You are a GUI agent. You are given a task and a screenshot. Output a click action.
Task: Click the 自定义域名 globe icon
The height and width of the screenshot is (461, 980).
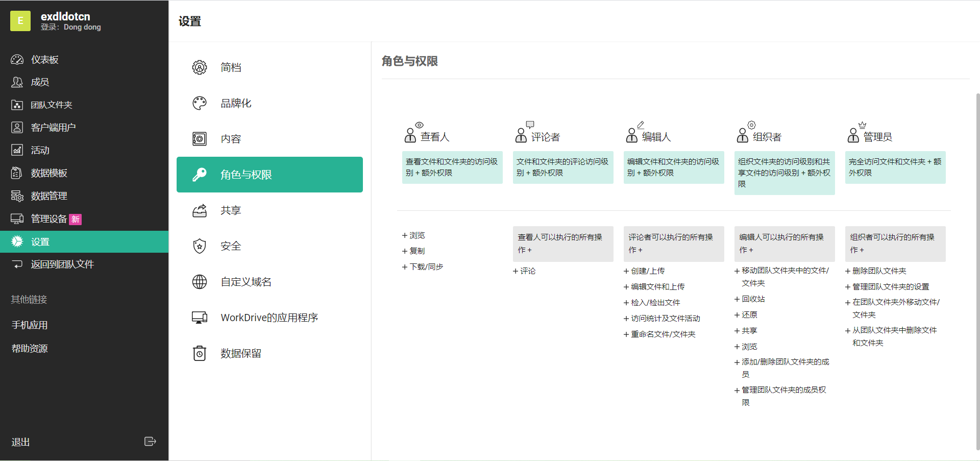pyautogui.click(x=200, y=282)
